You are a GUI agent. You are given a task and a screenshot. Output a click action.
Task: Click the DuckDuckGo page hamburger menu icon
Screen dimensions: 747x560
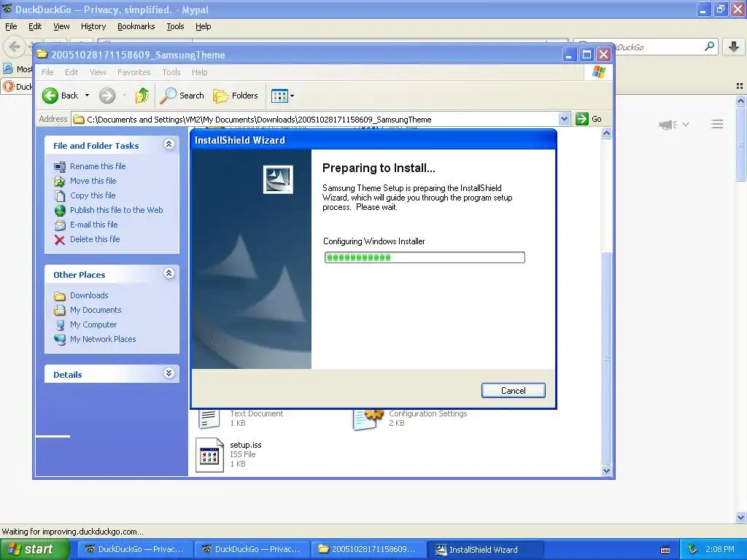[717, 124]
